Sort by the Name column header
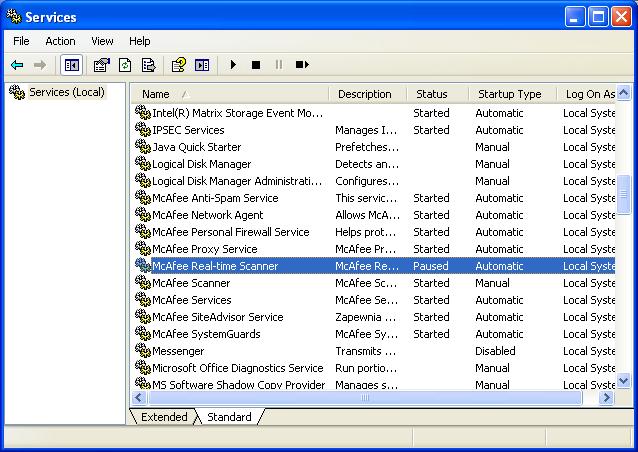The height and width of the screenshot is (452, 638). 230,94
